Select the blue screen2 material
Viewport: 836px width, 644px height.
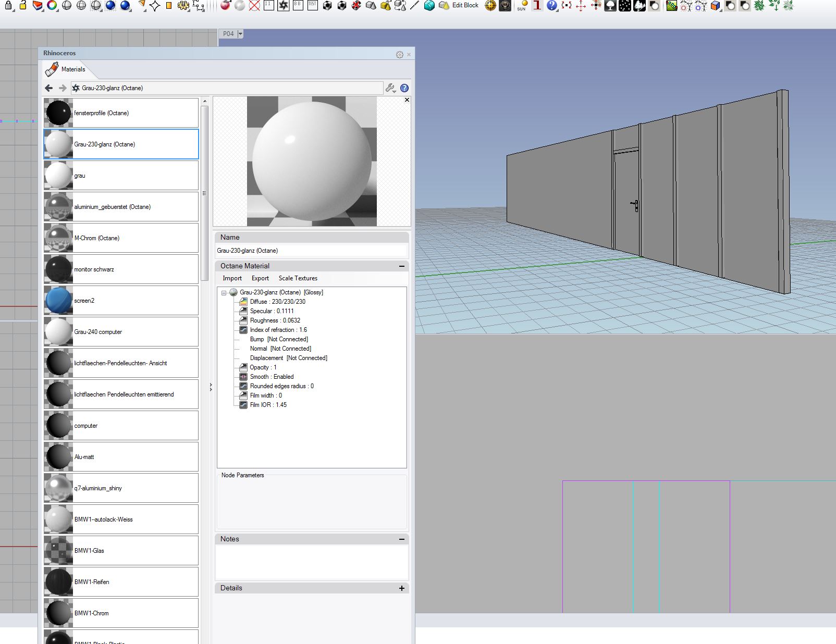coord(121,301)
